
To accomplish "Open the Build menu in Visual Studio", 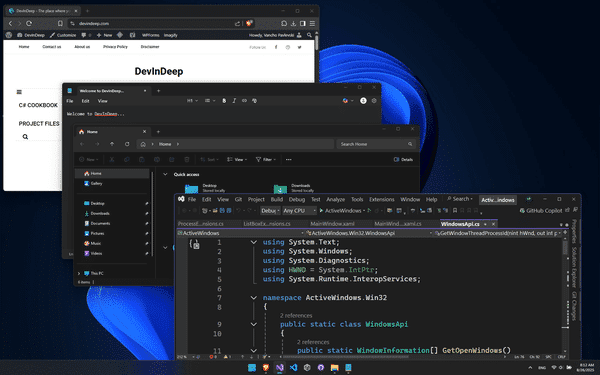I will tap(277, 199).
